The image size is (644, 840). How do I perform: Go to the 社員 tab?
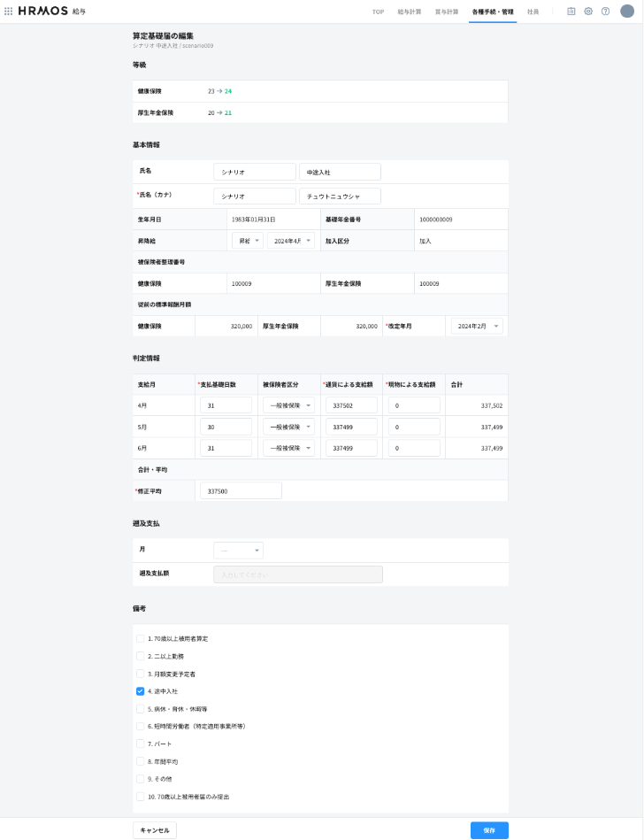533,12
